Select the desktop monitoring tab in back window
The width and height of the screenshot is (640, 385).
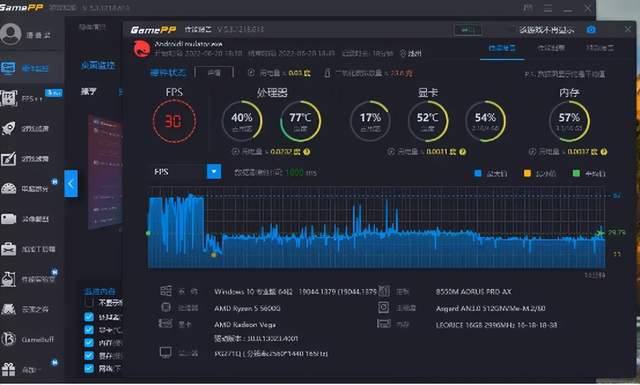tap(98, 65)
